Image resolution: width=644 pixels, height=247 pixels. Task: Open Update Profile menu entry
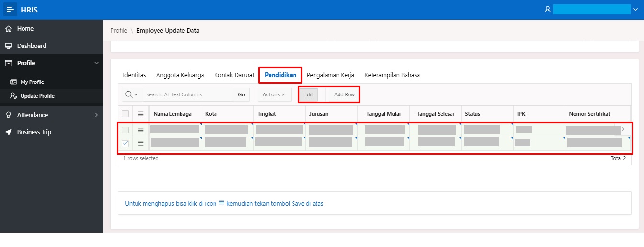pyautogui.click(x=37, y=96)
